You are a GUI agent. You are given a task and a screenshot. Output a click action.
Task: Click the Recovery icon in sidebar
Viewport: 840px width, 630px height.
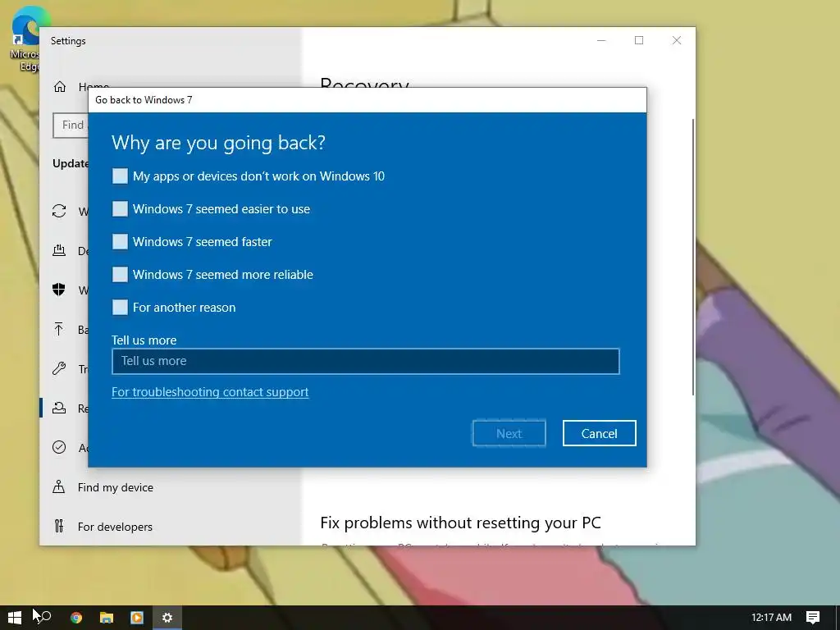pyautogui.click(x=59, y=409)
